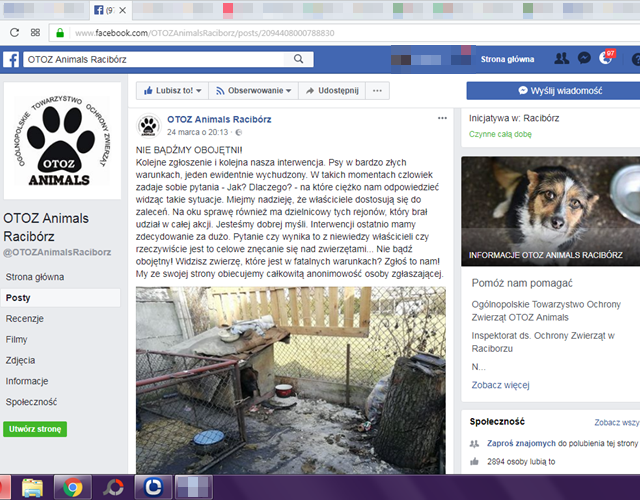The height and width of the screenshot is (500, 640).
Task: Click Czynne całą dobę text
Action: tap(500, 134)
